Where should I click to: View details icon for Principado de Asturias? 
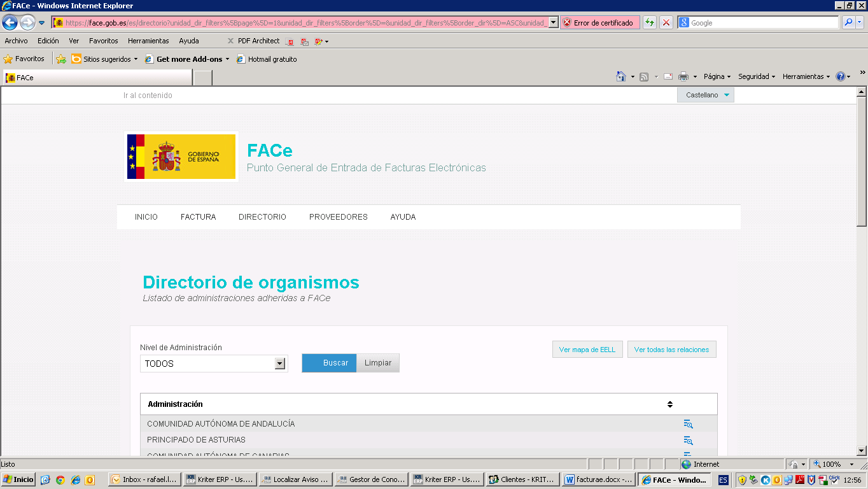[x=688, y=440]
